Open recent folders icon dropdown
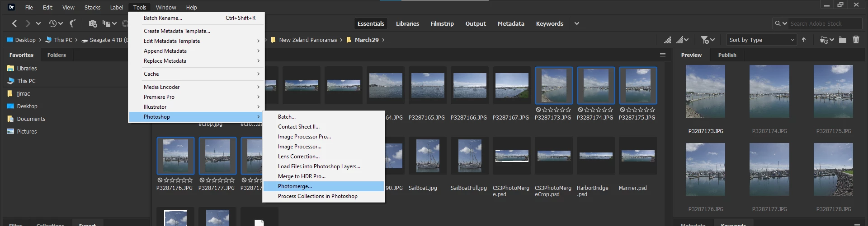The height and width of the screenshot is (226, 868). pyautogui.click(x=827, y=40)
